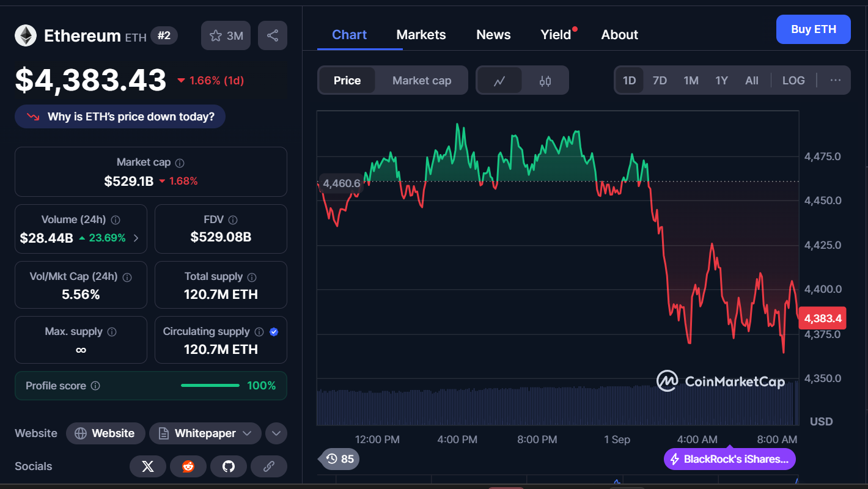Expand the Whitepaper dropdown
This screenshot has height=489, width=868.
pos(205,433)
